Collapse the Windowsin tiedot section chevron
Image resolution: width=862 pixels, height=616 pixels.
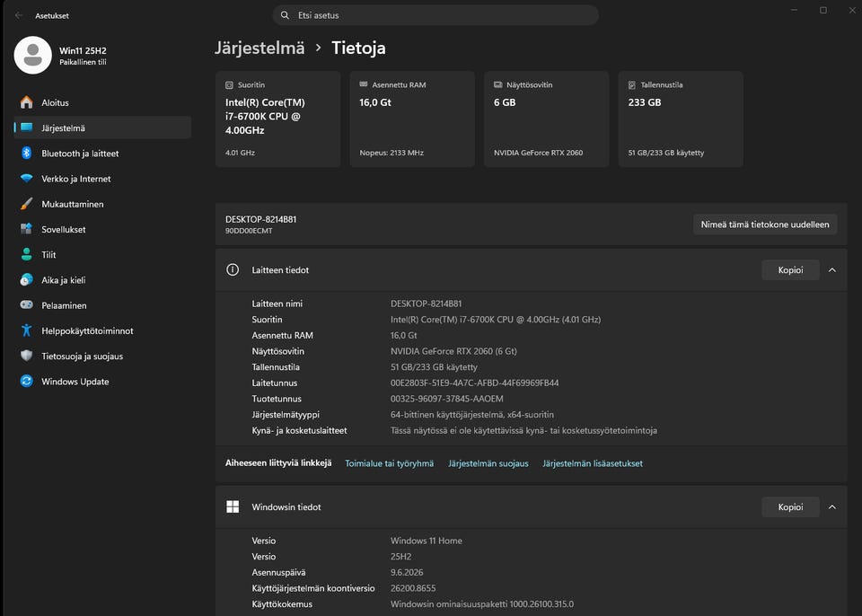click(x=832, y=507)
